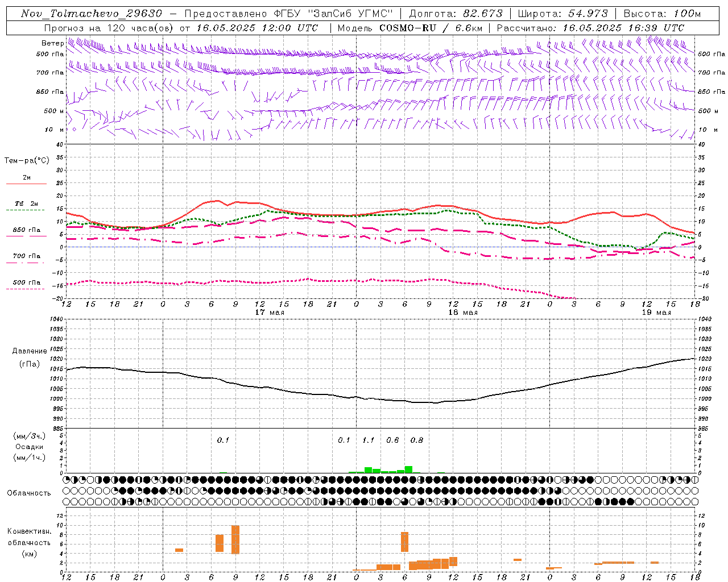Select the 1.1 precipitation amount value
Viewport: 728px width, 582px height.
click(x=368, y=440)
